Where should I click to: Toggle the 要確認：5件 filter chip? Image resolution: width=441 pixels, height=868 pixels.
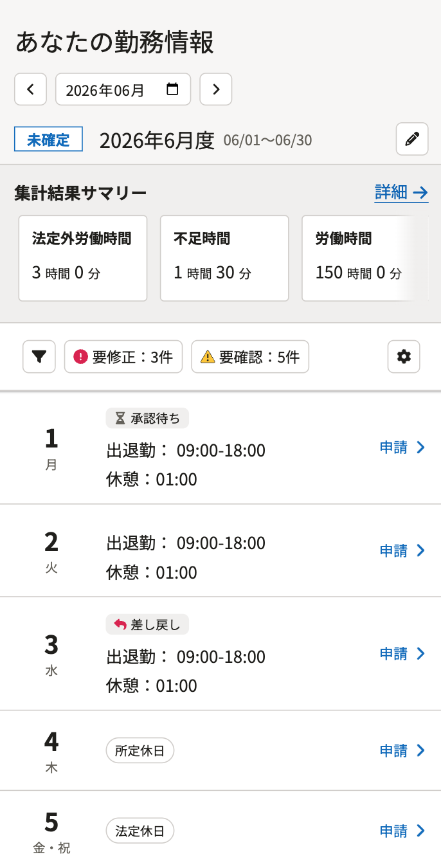(250, 357)
